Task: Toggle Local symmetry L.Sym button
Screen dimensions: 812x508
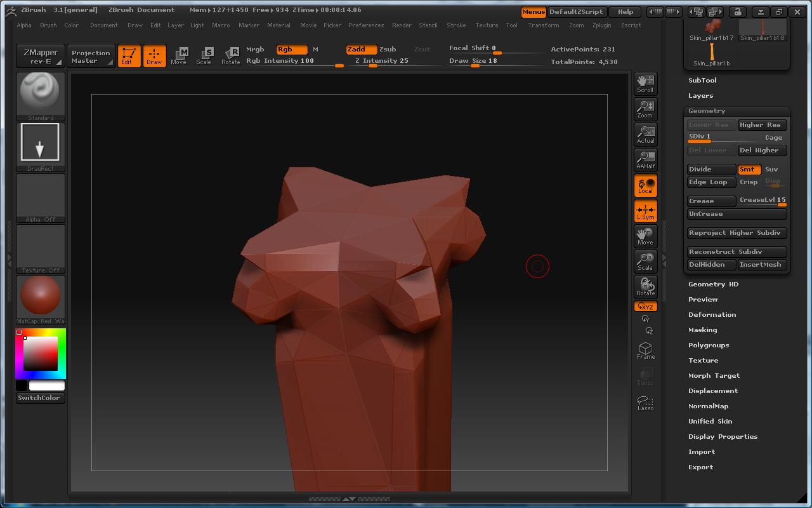Action: (645, 210)
